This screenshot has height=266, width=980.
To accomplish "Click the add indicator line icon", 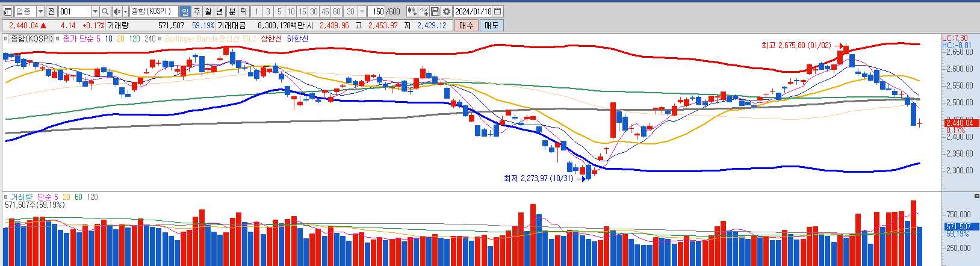I will [x=424, y=11].
